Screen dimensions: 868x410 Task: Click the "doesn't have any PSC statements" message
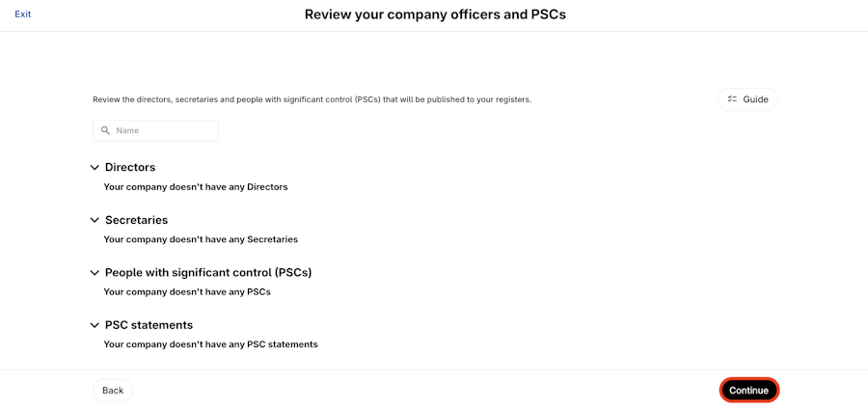click(x=210, y=344)
